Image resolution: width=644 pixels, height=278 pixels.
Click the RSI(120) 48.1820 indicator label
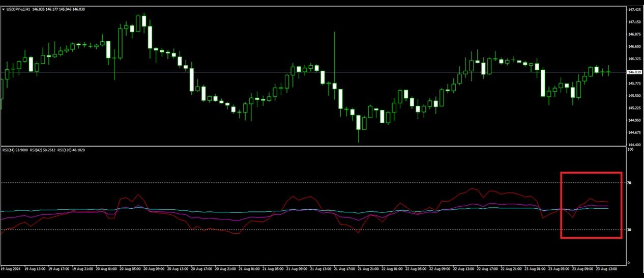coord(72,151)
